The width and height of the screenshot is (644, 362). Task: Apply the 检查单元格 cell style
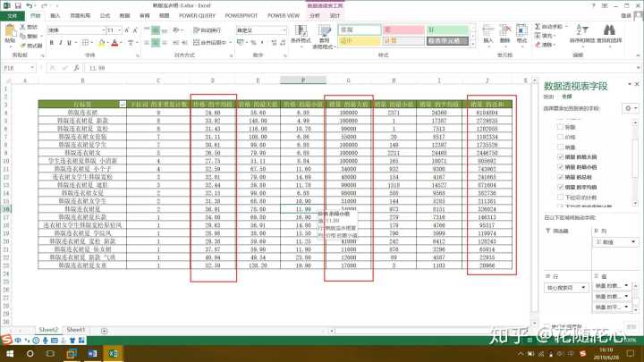click(447, 40)
